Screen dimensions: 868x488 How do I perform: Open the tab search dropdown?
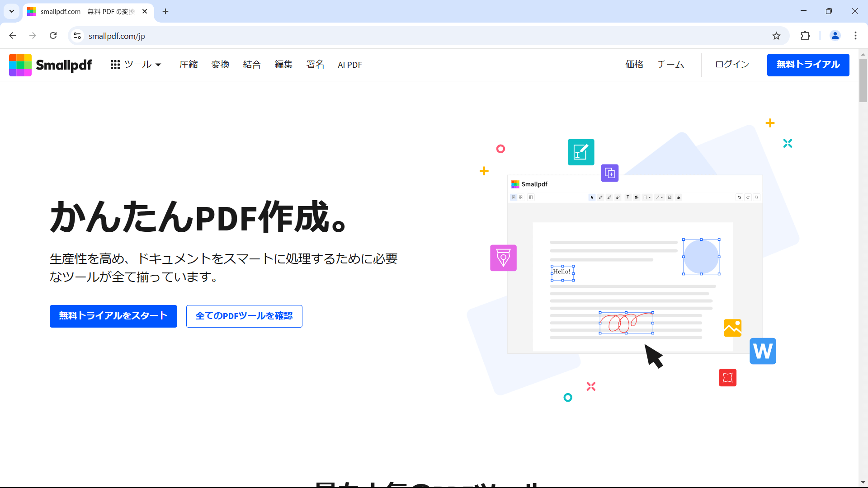coord(12,11)
